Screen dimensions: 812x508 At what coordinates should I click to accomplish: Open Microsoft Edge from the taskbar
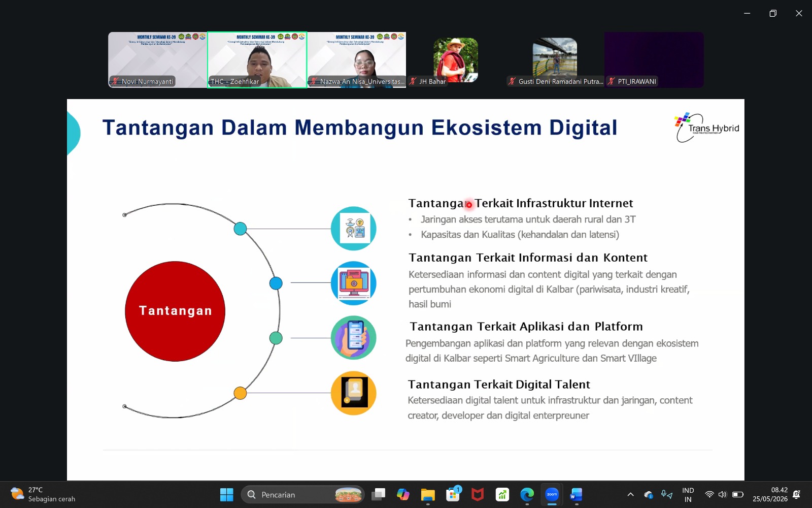[527, 494]
